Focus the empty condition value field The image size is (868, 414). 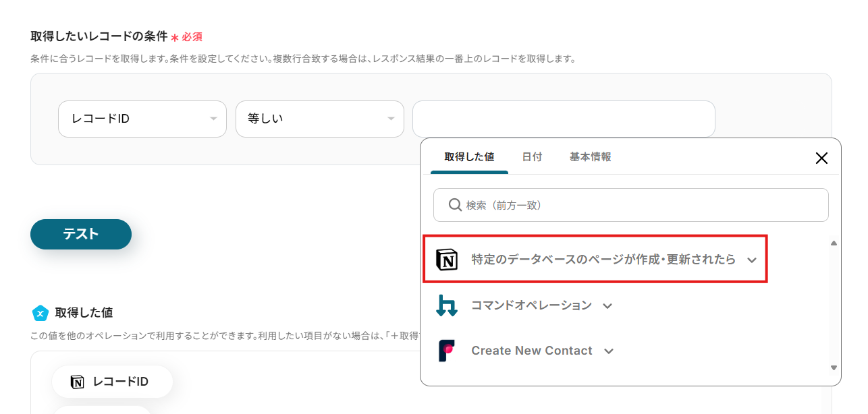click(x=564, y=119)
